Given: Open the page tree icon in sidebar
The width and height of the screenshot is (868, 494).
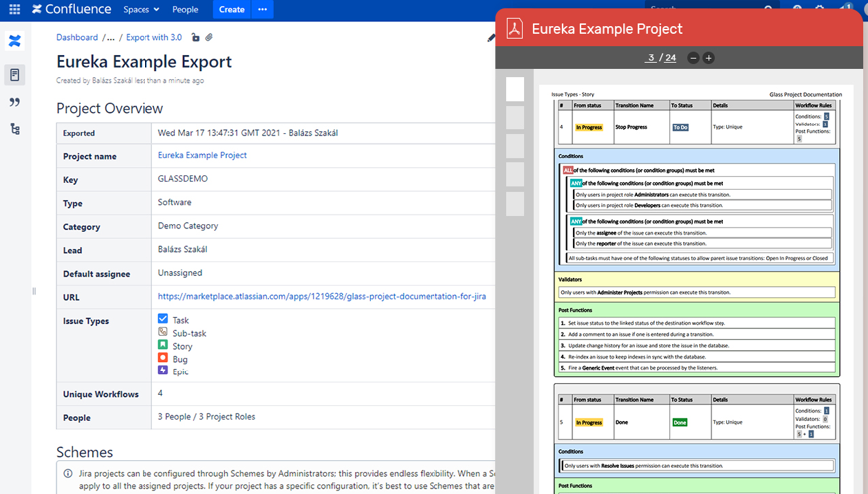Looking at the screenshot, I should click(15, 129).
